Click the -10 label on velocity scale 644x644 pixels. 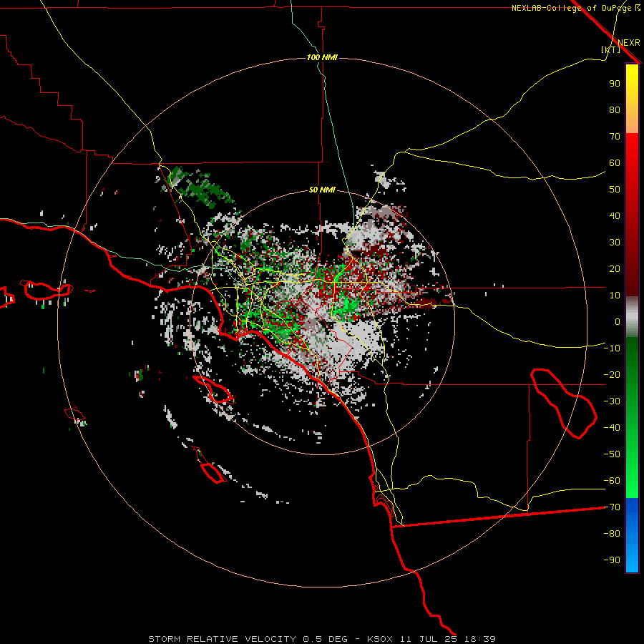tap(612, 348)
